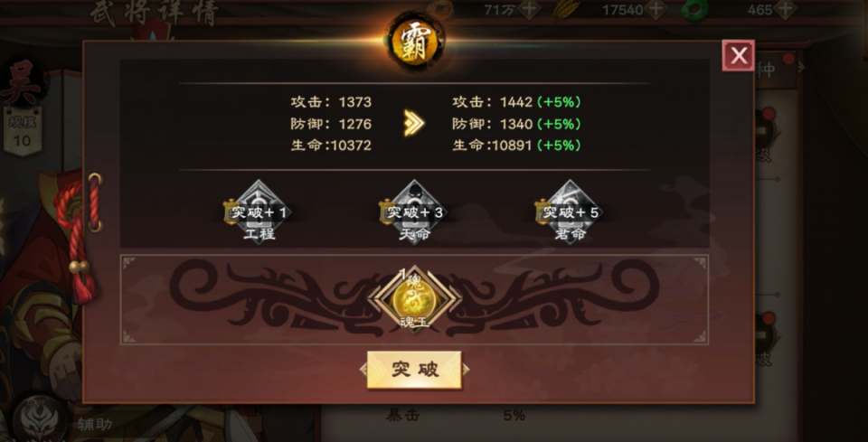
Task: Add more coins next to 71万
Action: pos(530,9)
